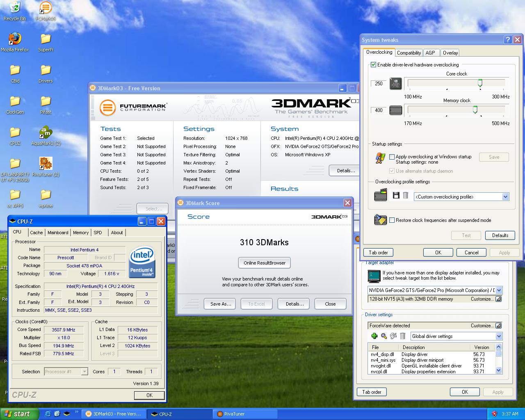
Task: Open the Cache tab in CPU-Z
Action: [36, 233]
